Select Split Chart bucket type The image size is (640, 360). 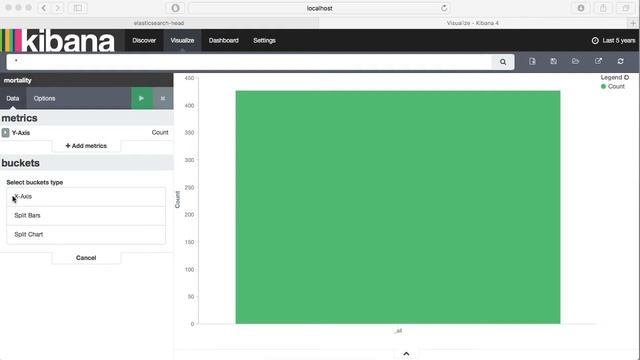(86, 234)
